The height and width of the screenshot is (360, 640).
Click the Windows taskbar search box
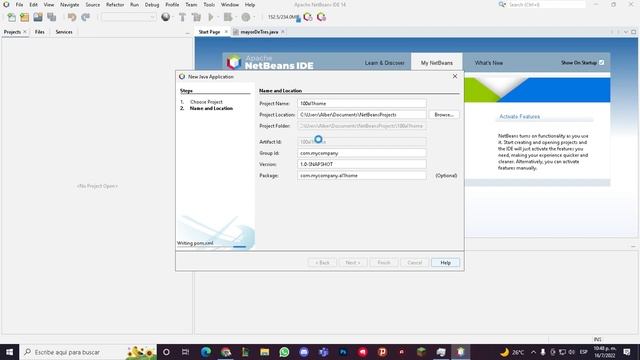pyautogui.click(x=88, y=352)
